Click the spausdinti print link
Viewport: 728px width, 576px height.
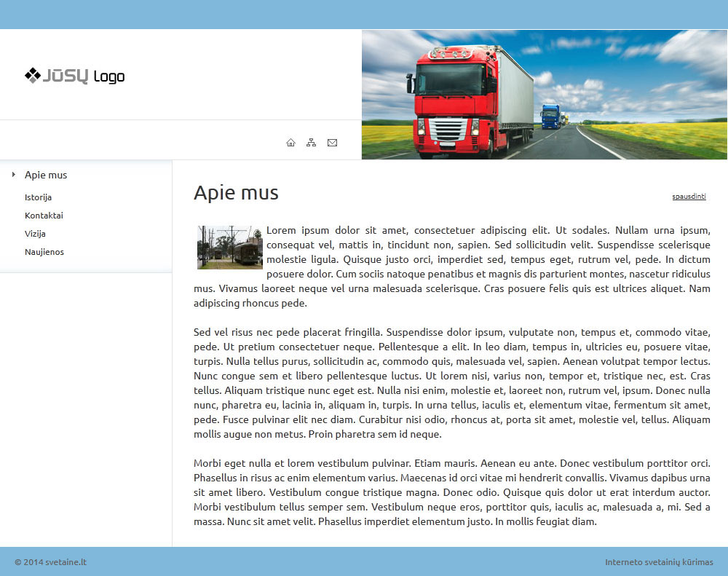689,197
